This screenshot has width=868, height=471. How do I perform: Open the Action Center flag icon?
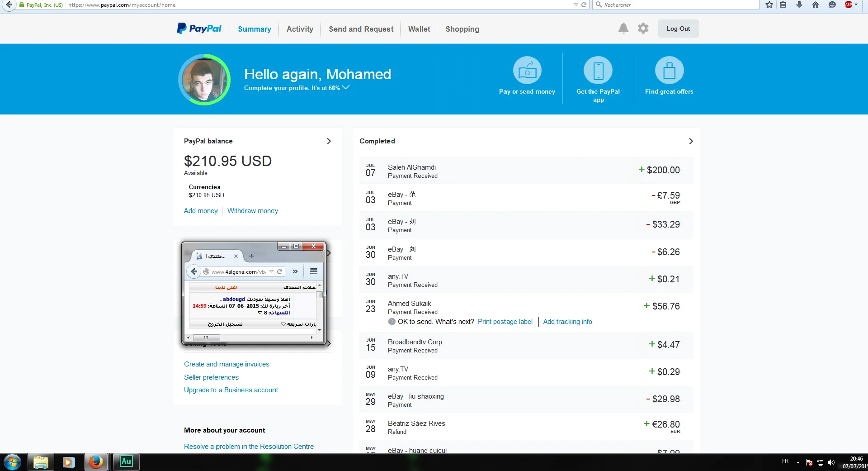pyautogui.click(x=809, y=462)
